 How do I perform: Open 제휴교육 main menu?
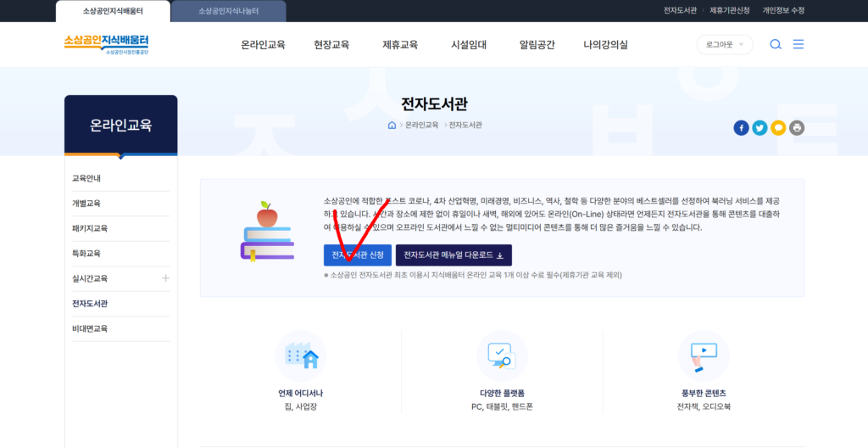point(400,45)
